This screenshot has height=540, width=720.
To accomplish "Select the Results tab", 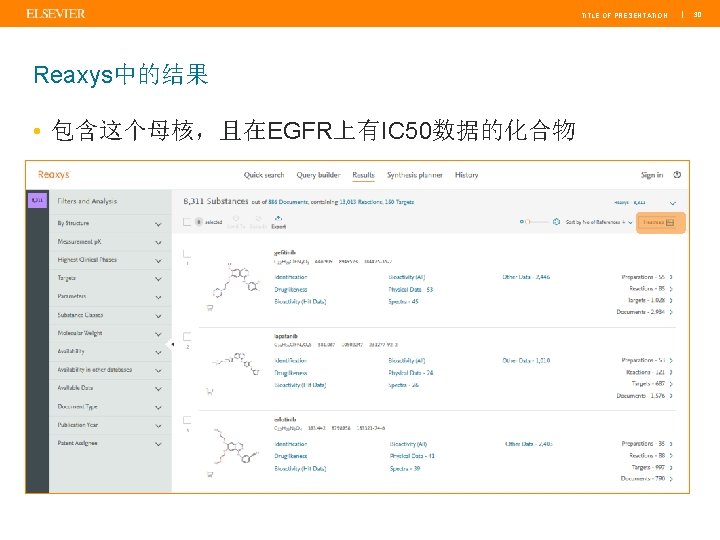I will [363, 175].
